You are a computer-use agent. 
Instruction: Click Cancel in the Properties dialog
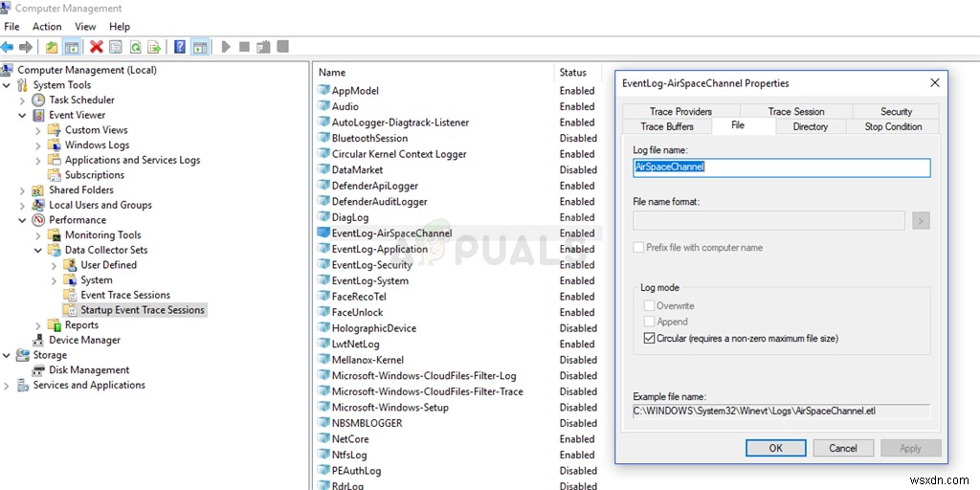[843, 448]
